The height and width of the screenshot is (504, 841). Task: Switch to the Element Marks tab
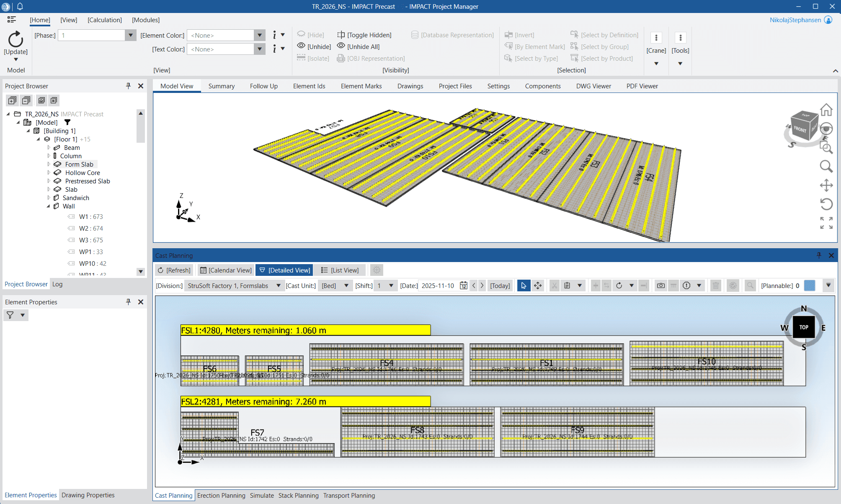pyautogui.click(x=361, y=86)
